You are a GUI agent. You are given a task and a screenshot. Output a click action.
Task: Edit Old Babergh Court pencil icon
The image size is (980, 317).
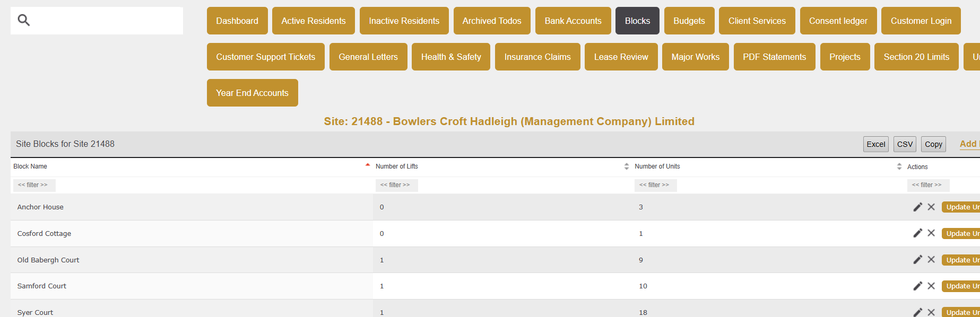[x=917, y=259]
